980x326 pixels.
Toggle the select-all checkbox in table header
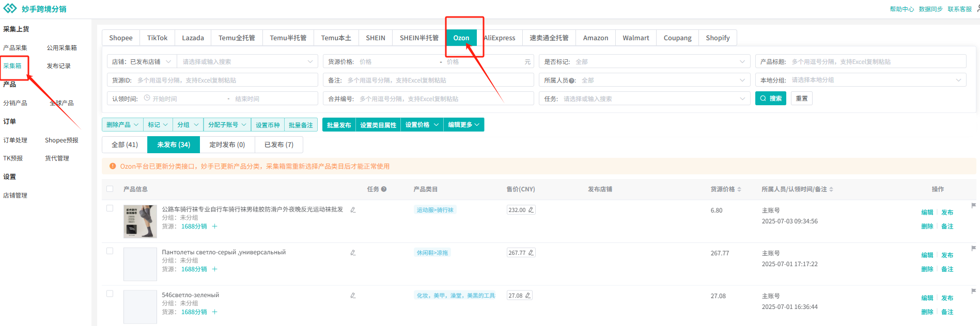[x=110, y=189]
